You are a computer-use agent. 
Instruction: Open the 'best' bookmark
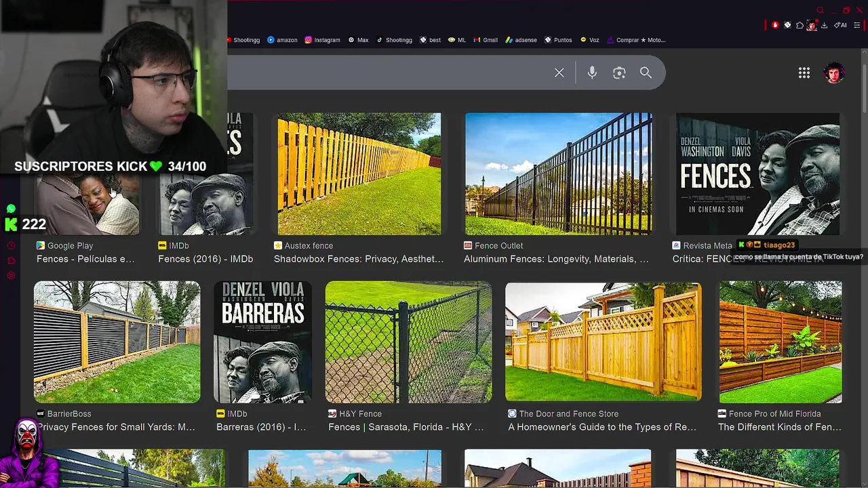point(430,40)
